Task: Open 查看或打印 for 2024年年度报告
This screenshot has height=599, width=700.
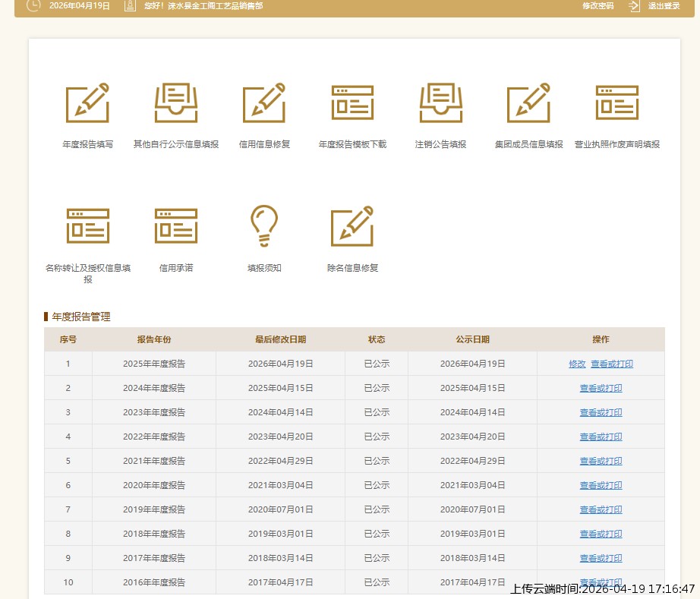Action: click(601, 388)
